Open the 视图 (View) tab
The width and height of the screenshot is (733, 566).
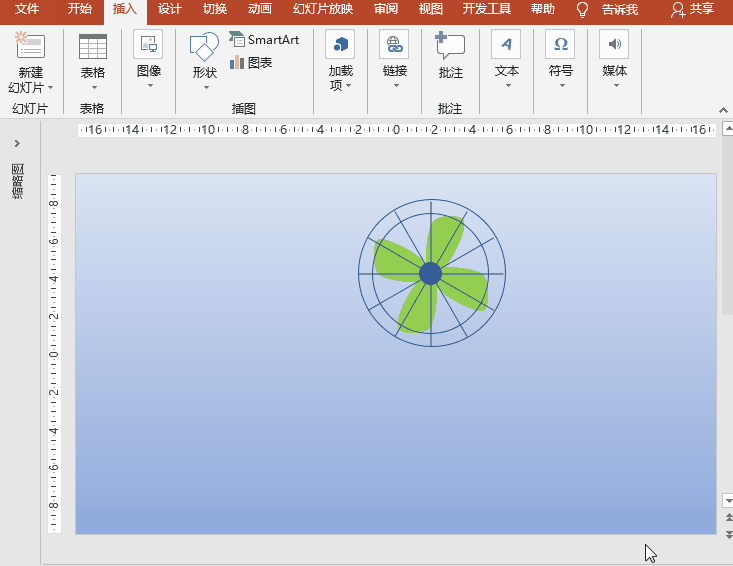click(431, 9)
